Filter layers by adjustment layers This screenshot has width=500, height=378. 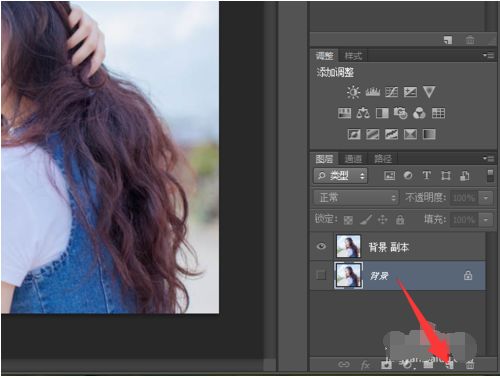408,176
